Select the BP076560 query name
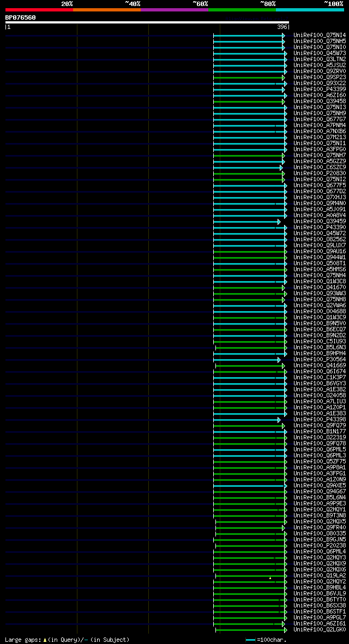The image size is (349, 644). [x=21, y=17]
